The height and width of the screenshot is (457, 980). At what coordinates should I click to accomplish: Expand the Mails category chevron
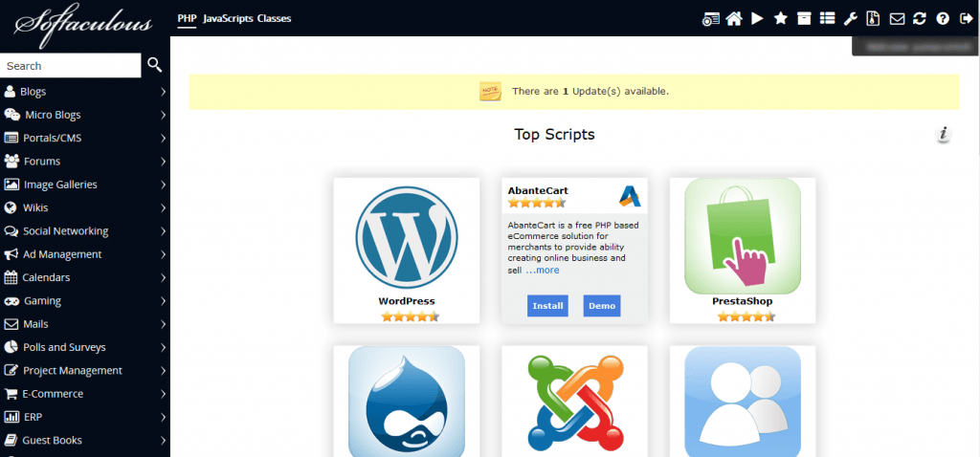pos(163,324)
